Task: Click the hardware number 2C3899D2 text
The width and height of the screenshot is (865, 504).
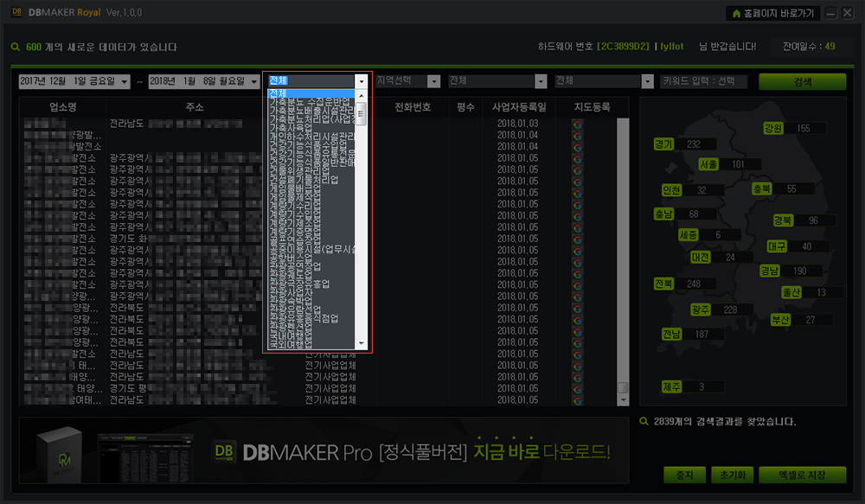Action: pyautogui.click(x=623, y=47)
